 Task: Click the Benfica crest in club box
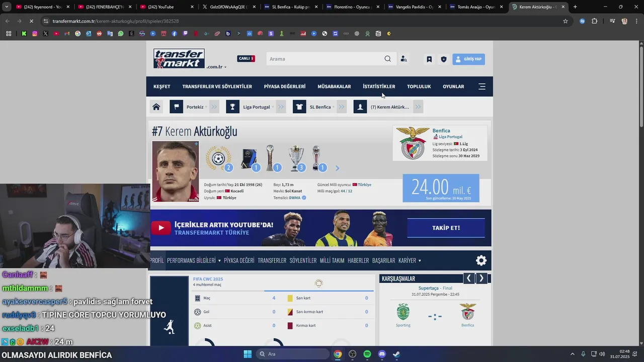413,143
